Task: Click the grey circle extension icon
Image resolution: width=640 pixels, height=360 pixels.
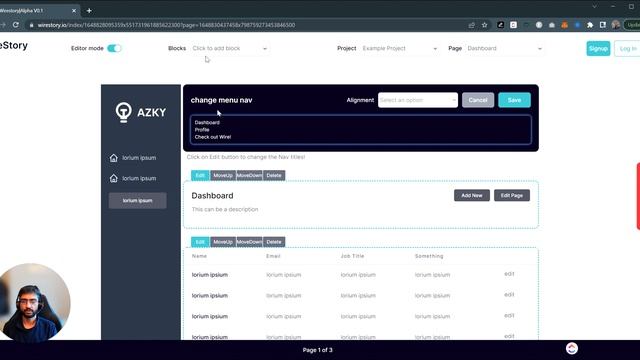Action: (539, 25)
